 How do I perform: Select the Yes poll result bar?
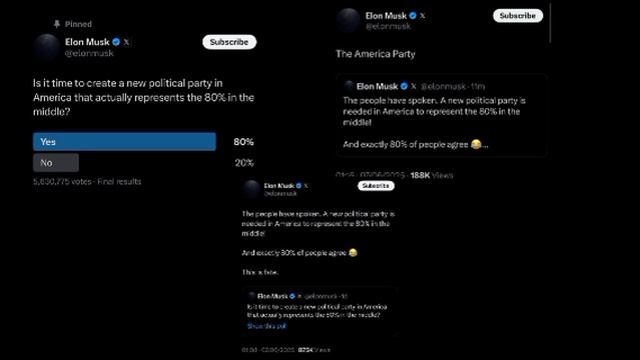click(124, 142)
